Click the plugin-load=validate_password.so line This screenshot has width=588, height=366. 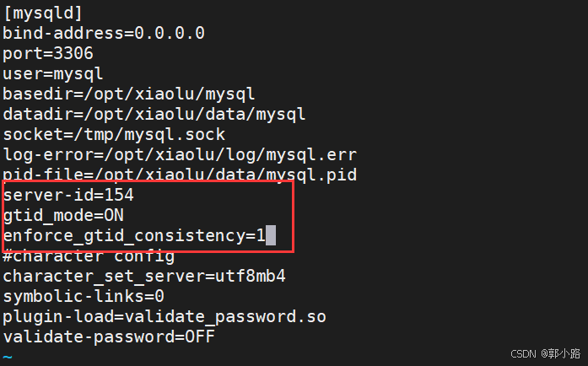coord(165,317)
